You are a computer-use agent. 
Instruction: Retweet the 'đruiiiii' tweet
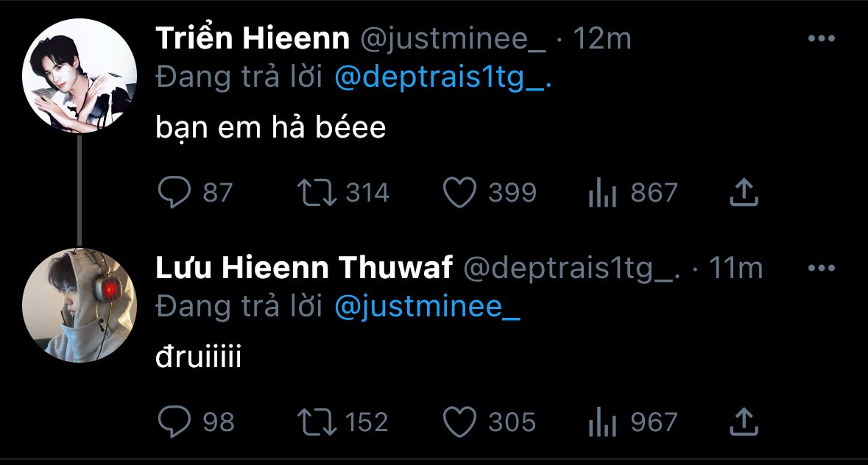click(317, 422)
